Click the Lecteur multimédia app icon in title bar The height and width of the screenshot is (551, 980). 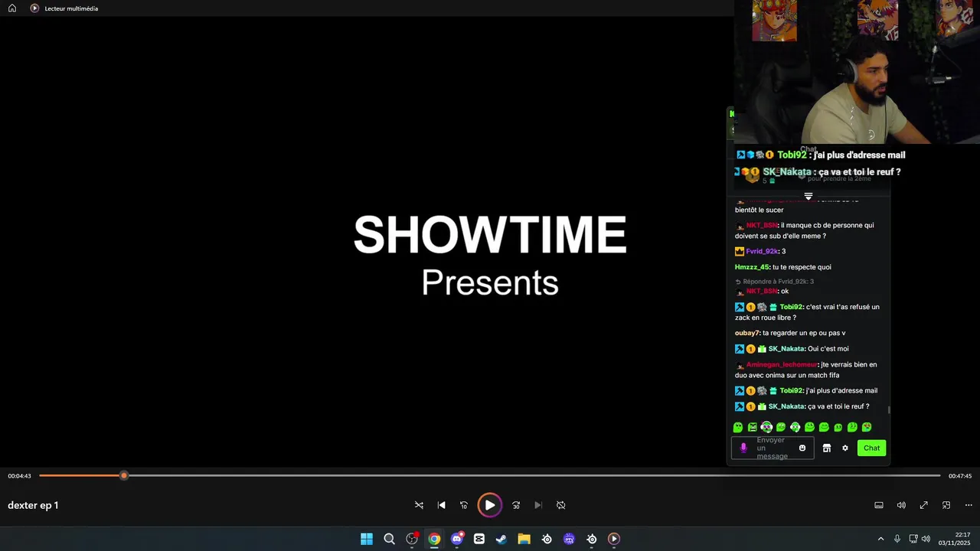pos(34,8)
